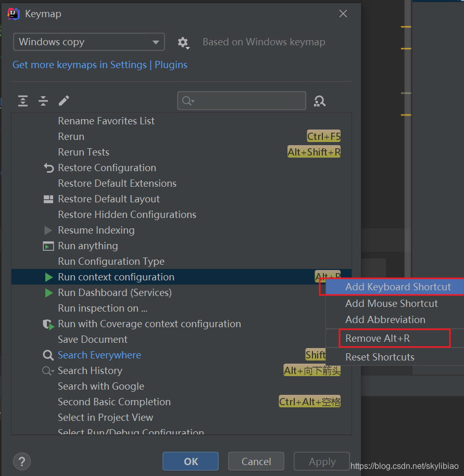The image size is (464, 476).
Task: Select the Save Document action
Action: 169,339
